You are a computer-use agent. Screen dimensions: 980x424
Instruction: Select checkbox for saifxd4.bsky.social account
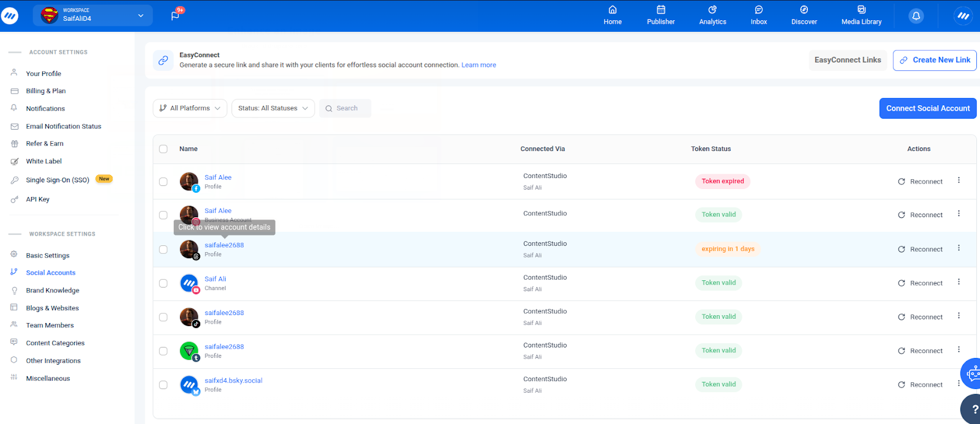pos(164,385)
